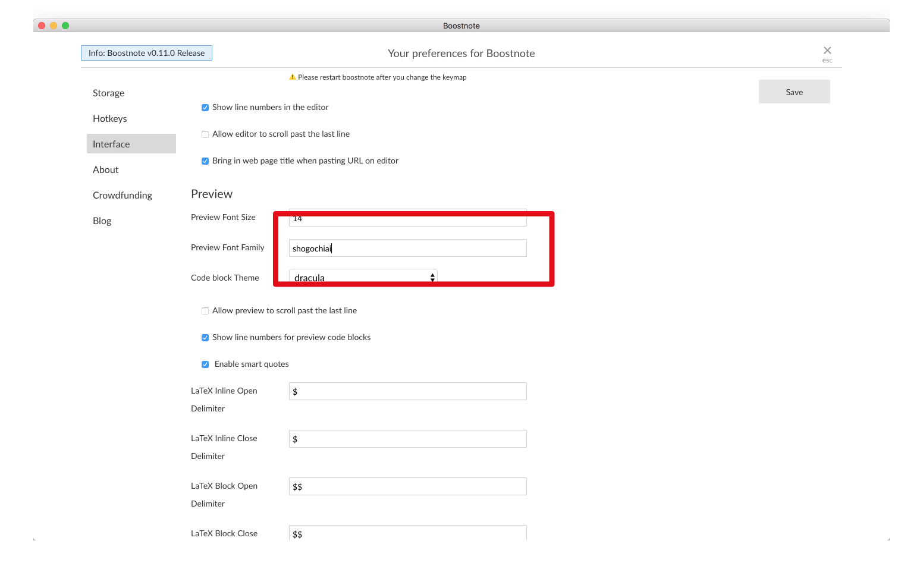This screenshot has height=588, width=923.
Task: Uncheck "Bring in web page title when pasting URL"
Action: point(205,161)
